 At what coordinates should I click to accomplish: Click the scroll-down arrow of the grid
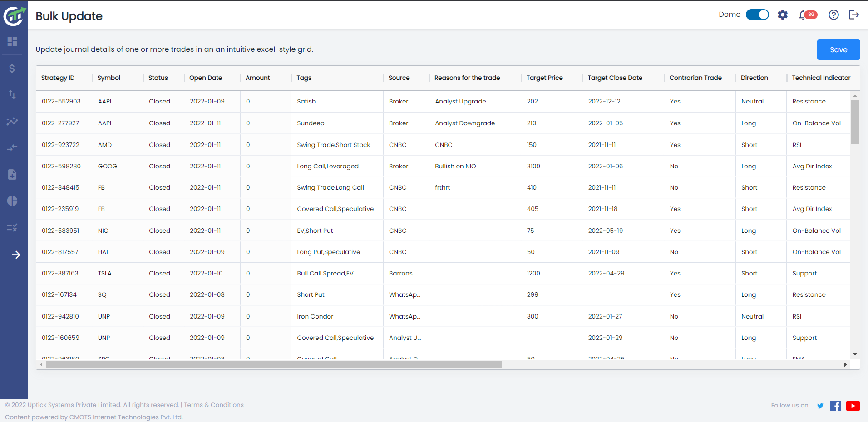click(855, 354)
